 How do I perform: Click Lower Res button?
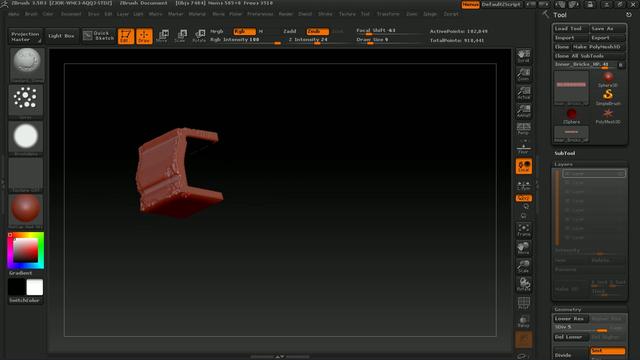point(571,319)
